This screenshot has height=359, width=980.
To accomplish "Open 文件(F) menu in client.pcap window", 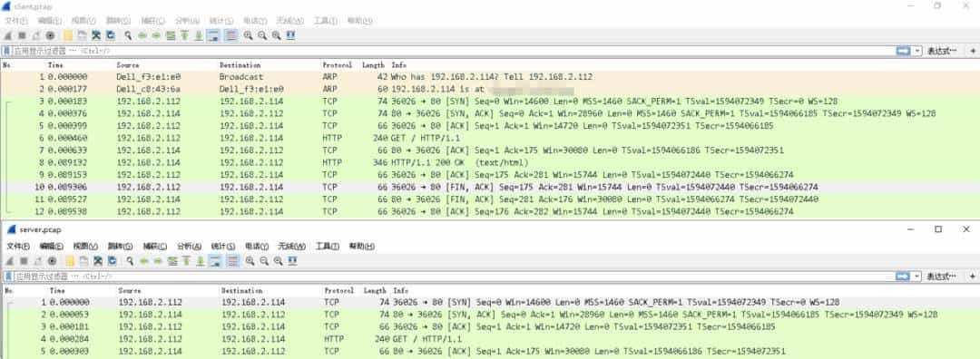I will click(16, 21).
